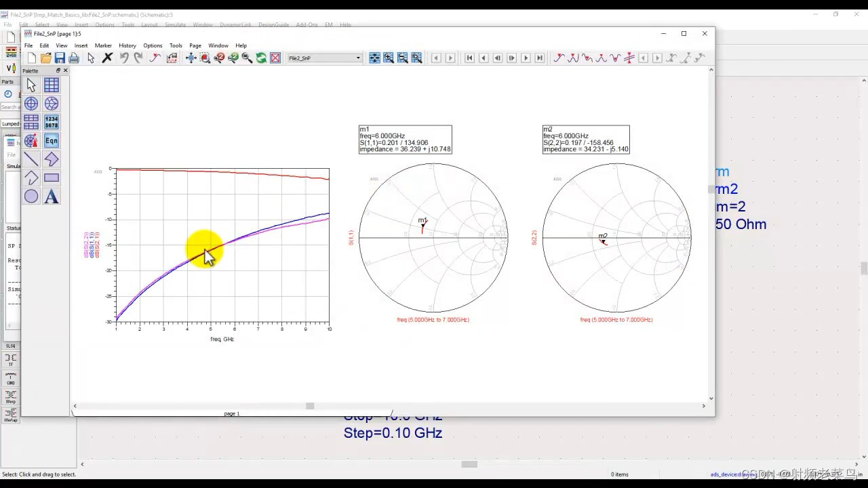868x488 pixels.
Task: Open the File2_SnP dataset dropdown
Action: [325, 58]
